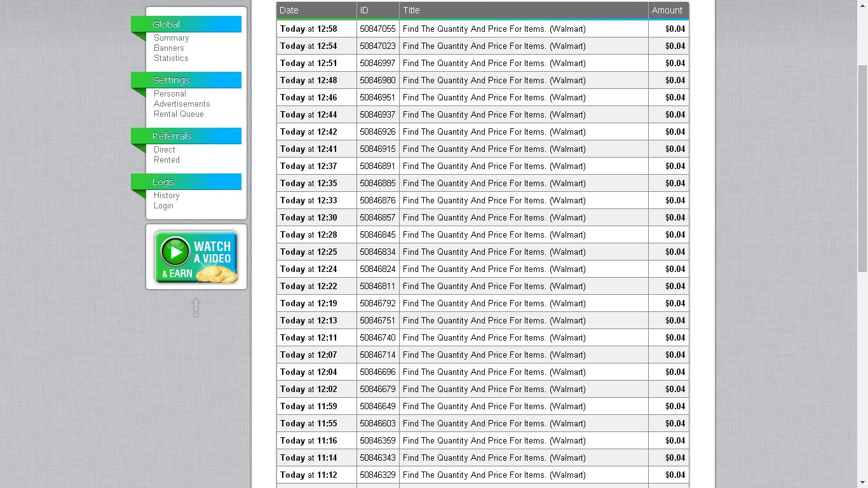Click date Today at 12:44
This screenshot has width=868, height=488.
pyautogui.click(x=309, y=114)
